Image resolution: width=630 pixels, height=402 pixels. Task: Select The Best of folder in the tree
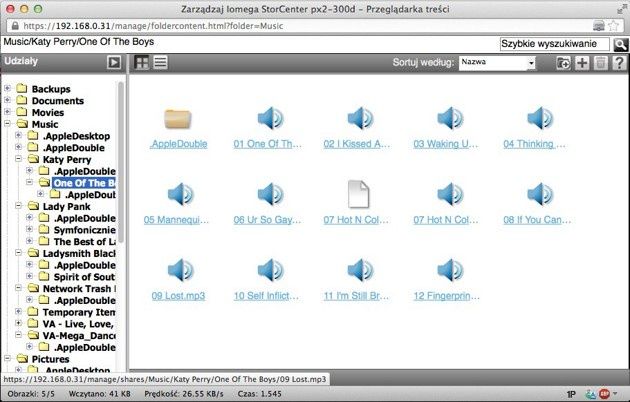pyautogui.click(x=84, y=242)
